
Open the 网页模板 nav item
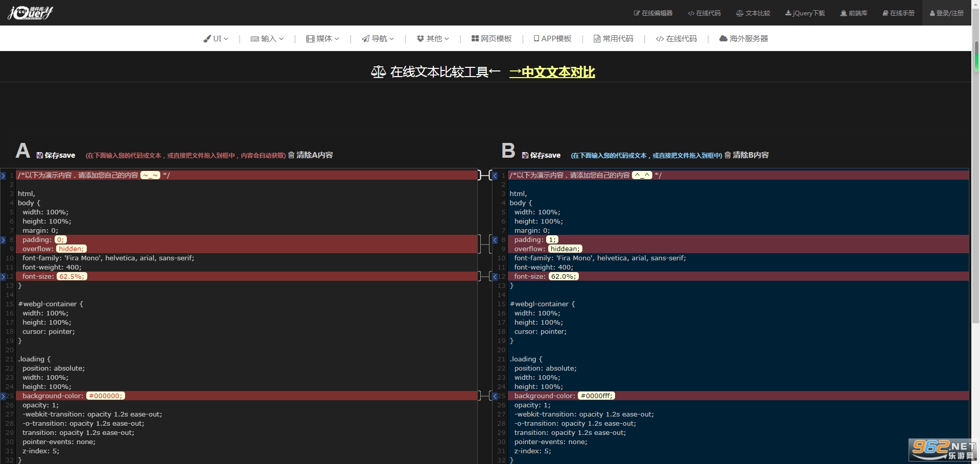[492, 39]
